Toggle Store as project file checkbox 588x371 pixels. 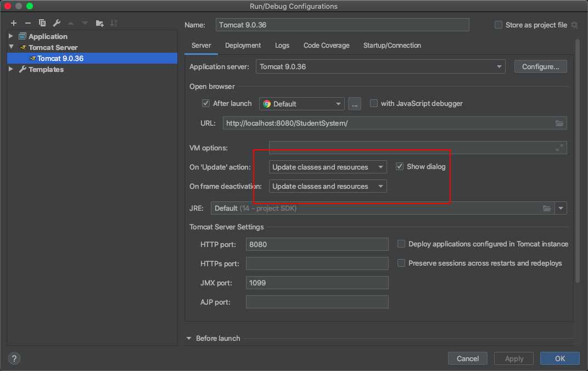point(499,25)
